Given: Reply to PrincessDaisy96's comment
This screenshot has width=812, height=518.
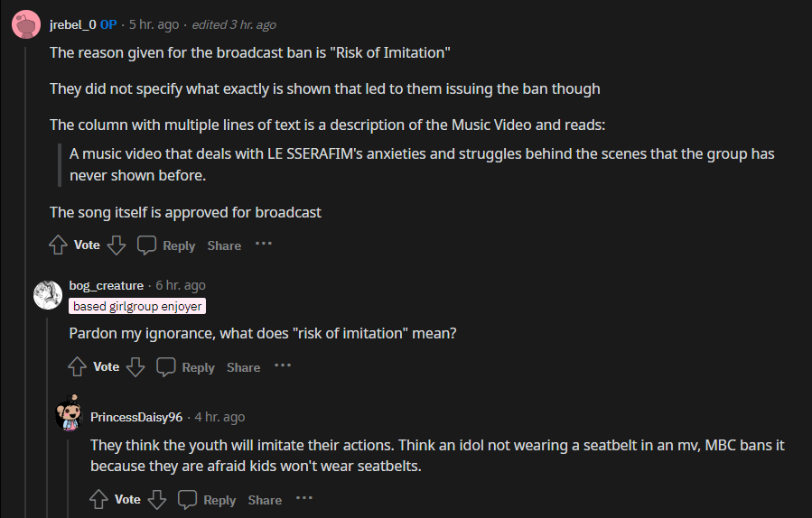Looking at the screenshot, I should coord(208,500).
